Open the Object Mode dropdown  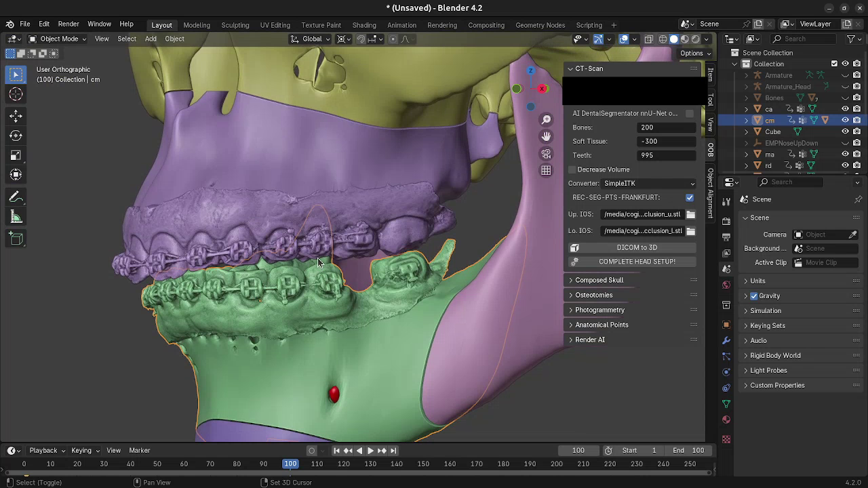tap(57, 39)
